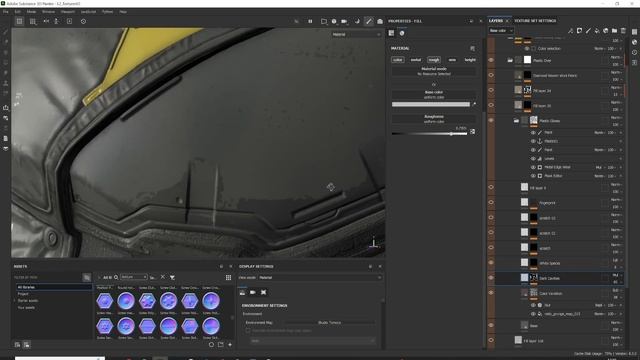Click the add effect wand icon in Layers

[570, 31]
